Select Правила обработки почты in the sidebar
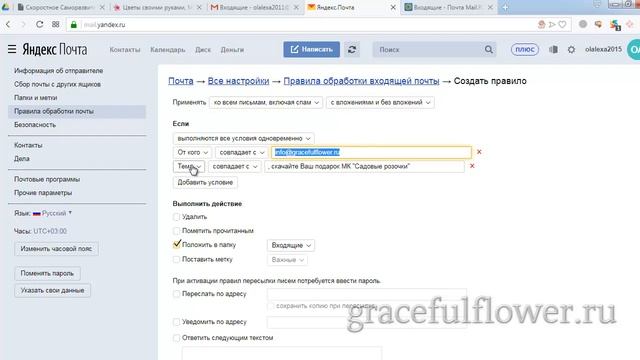640x360 pixels. tap(77, 111)
